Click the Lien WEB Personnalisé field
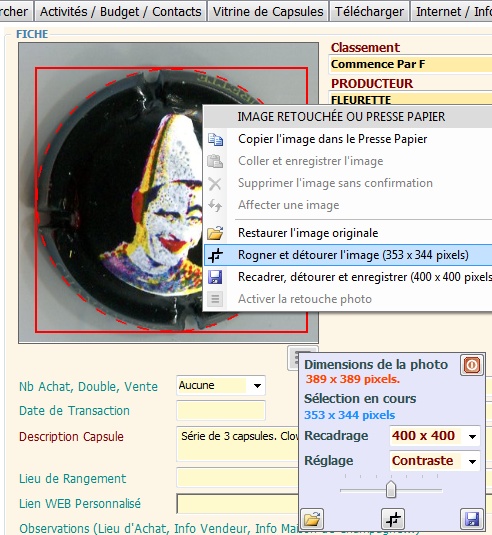Image resolution: width=492 pixels, height=535 pixels. tap(237, 504)
